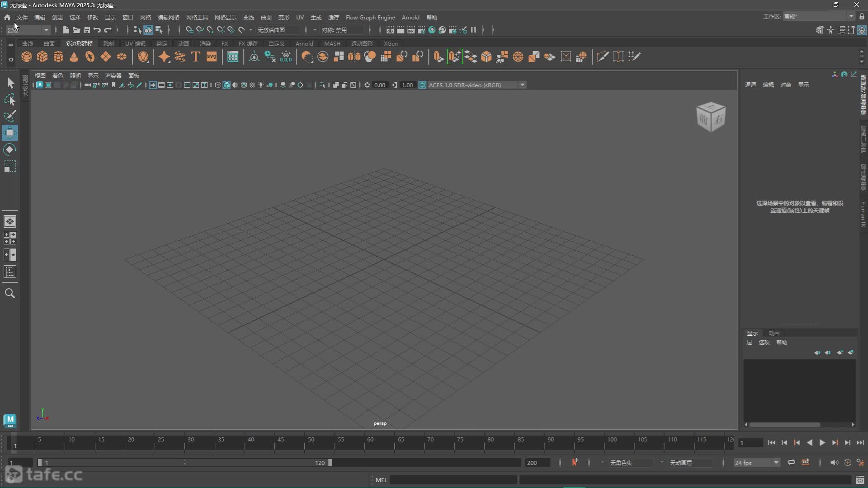
Task: Click the polygon type text tool icon
Action: coord(196,57)
